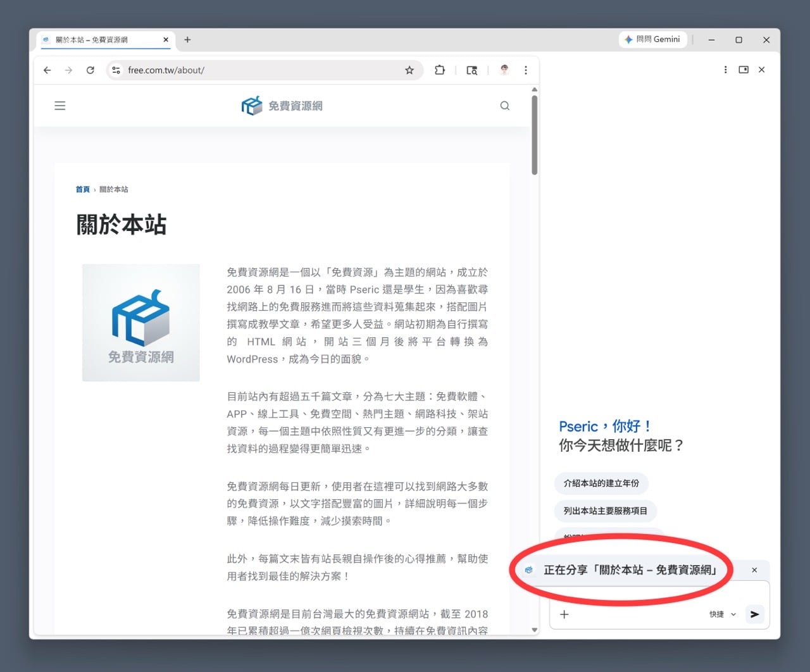Bookmark this page with the star icon

point(409,70)
